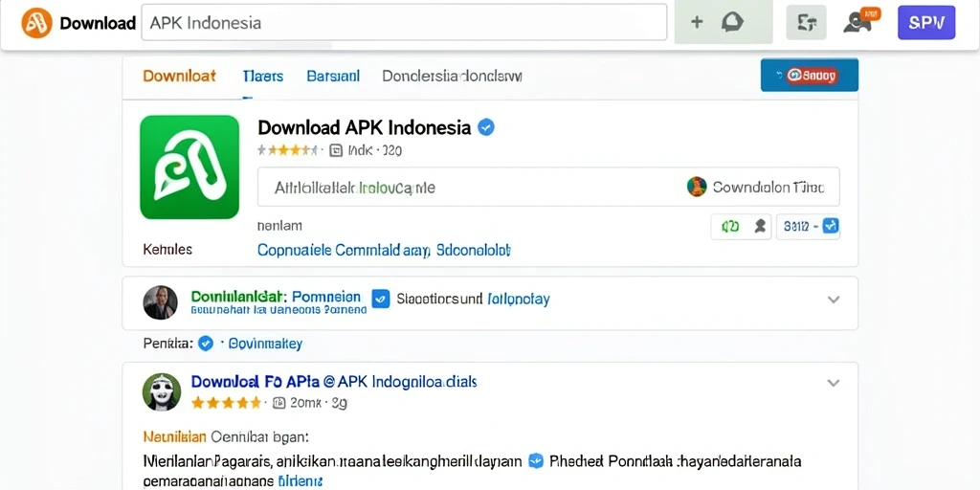This screenshot has height=490, width=980.
Task: Open the Bovinmakey link
Action: 266,344
